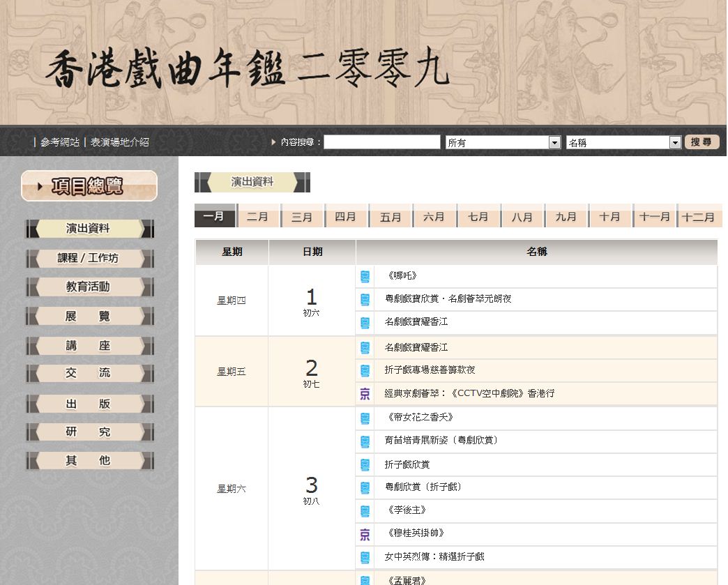Click the 京 icon beside 《穆桂英掛帥》
728x585 pixels.
(x=365, y=535)
